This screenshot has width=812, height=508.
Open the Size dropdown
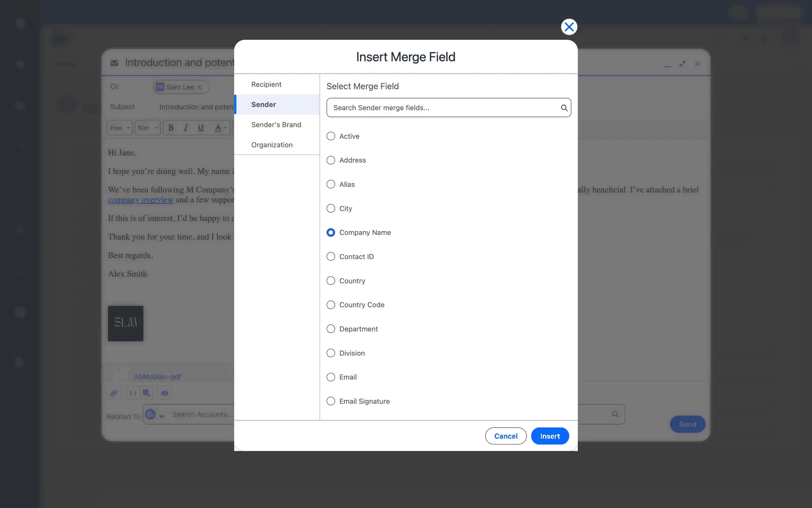pyautogui.click(x=147, y=128)
